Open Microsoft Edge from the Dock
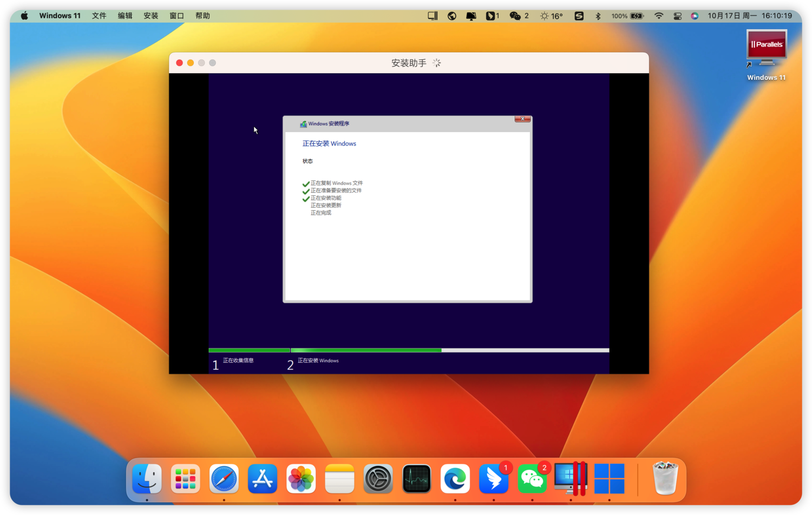 point(455,479)
